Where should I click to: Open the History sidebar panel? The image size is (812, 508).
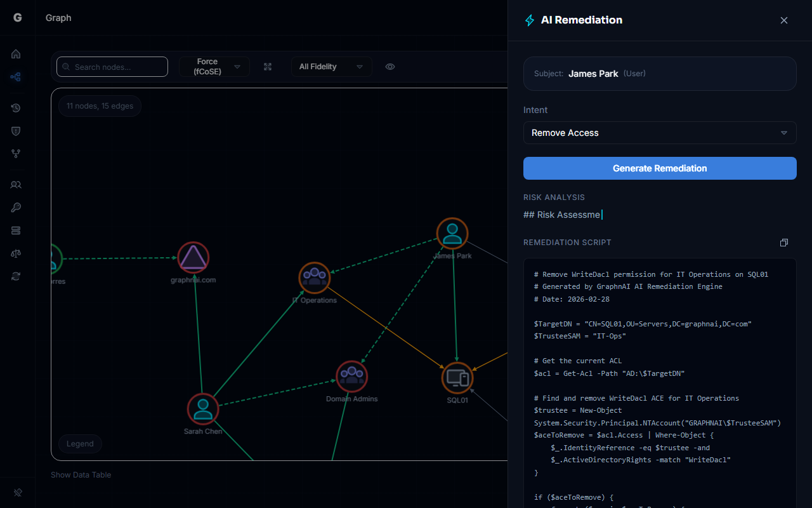(x=16, y=108)
